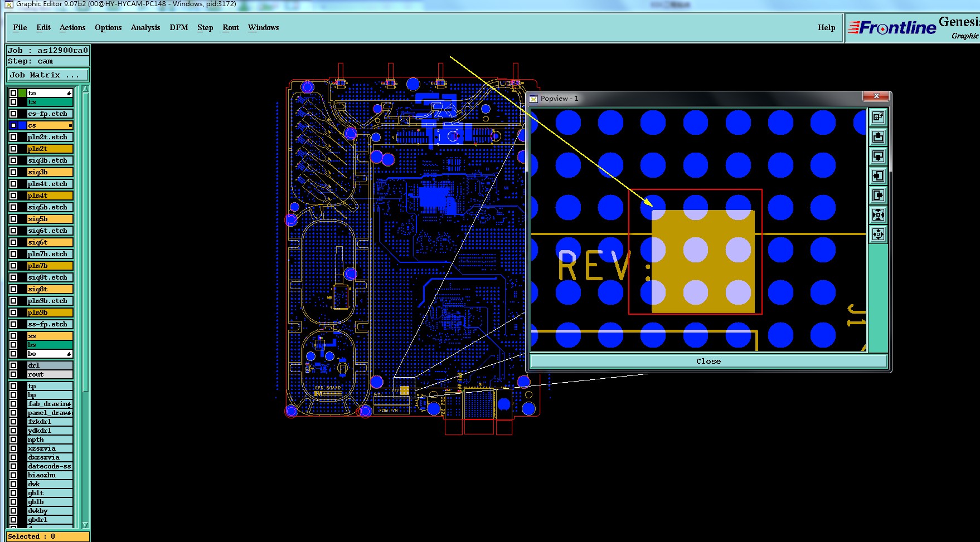The image size is (980, 542).
Task: Open the File menu
Action: click(20, 27)
